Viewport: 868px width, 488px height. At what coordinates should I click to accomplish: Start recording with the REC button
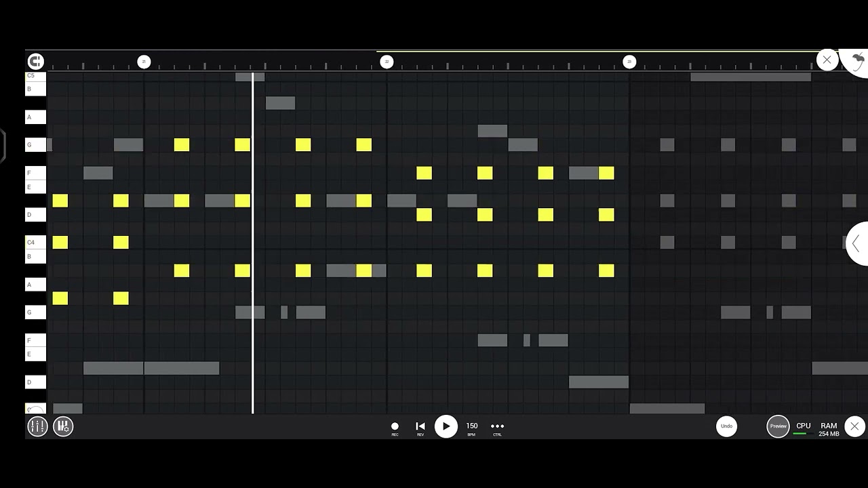click(x=395, y=428)
